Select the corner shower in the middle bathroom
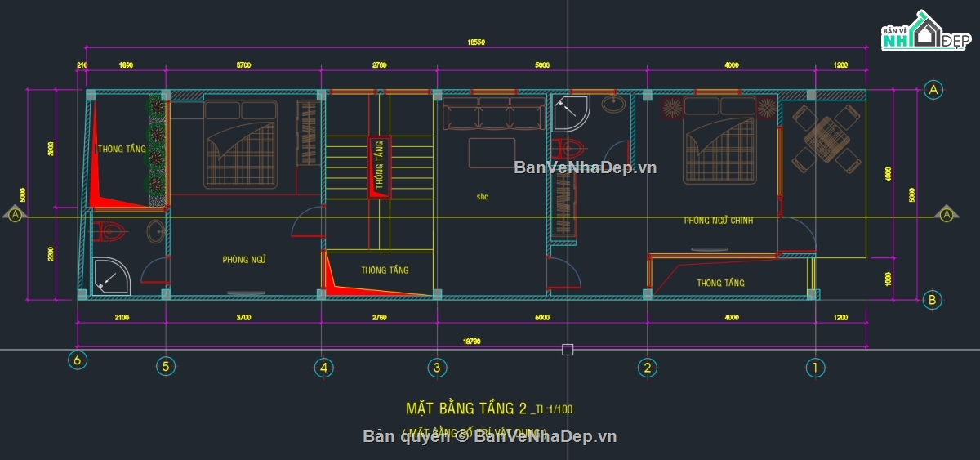 point(570,114)
